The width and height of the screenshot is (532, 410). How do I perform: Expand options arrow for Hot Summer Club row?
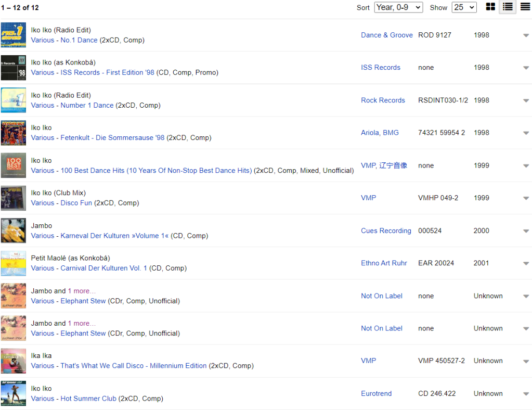[x=525, y=394]
